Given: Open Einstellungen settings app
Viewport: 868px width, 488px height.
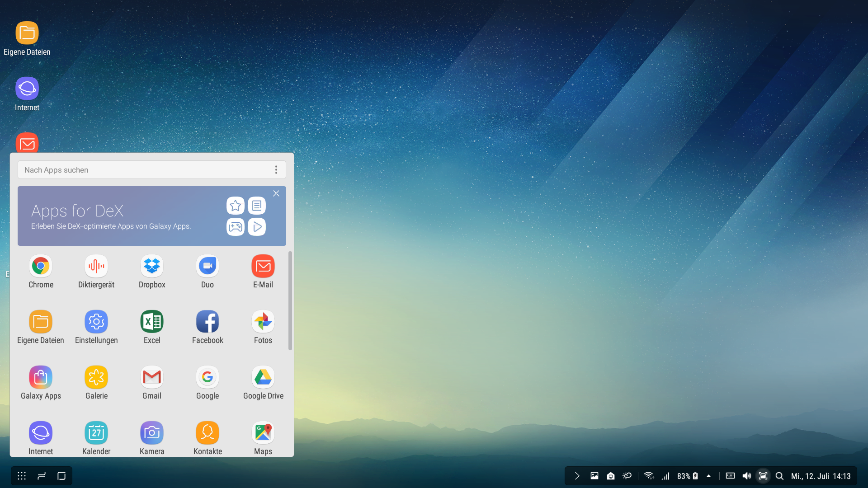Looking at the screenshot, I should pyautogui.click(x=96, y=322).
